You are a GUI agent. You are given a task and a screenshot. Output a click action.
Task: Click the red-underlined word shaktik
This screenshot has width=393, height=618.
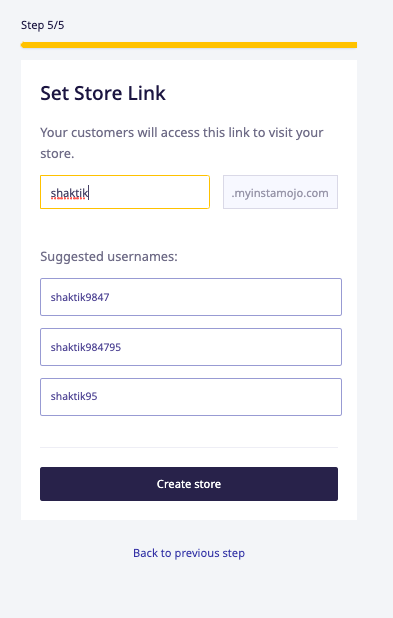pyautogui.click(x=69, y=193)
